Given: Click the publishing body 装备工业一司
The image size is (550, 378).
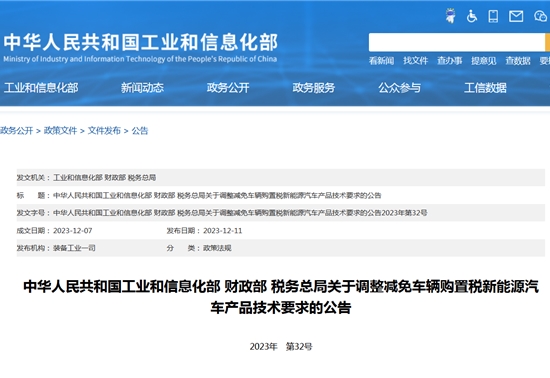Looking at the screenshot, I should click(x=74, y=248).
